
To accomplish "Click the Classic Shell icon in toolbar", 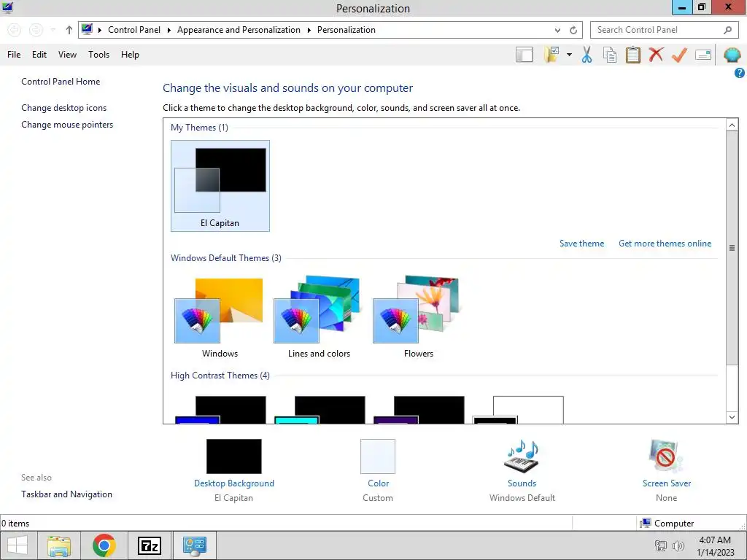I will click(732, 55).
